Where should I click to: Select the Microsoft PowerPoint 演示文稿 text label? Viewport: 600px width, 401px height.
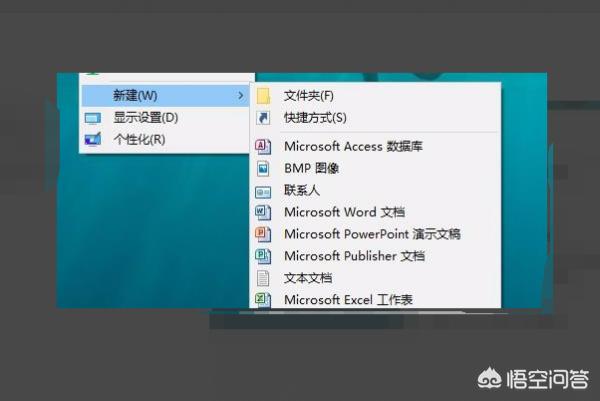pyautogui.click(x=372, y=234)
